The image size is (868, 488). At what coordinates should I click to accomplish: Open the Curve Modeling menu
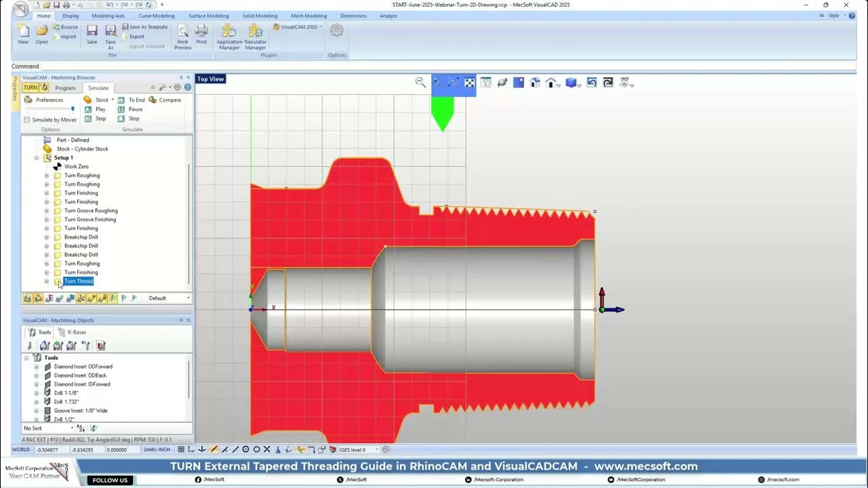click(156, 16)
